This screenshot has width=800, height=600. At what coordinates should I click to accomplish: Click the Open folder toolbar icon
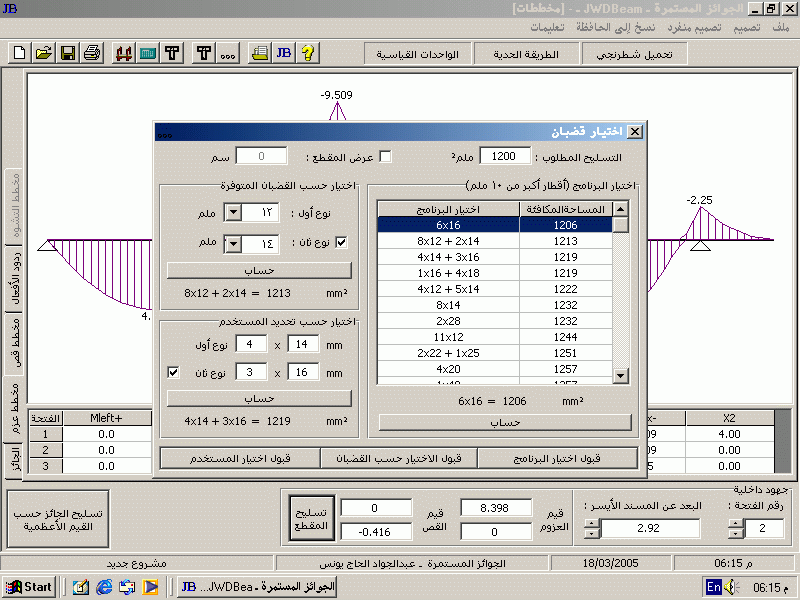coord(43,53)
